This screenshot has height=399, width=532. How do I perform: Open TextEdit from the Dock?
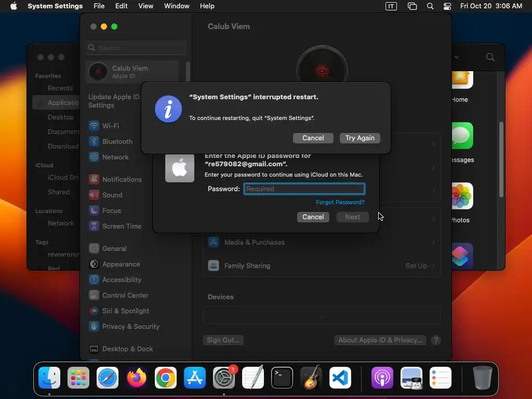pos(253,378)
